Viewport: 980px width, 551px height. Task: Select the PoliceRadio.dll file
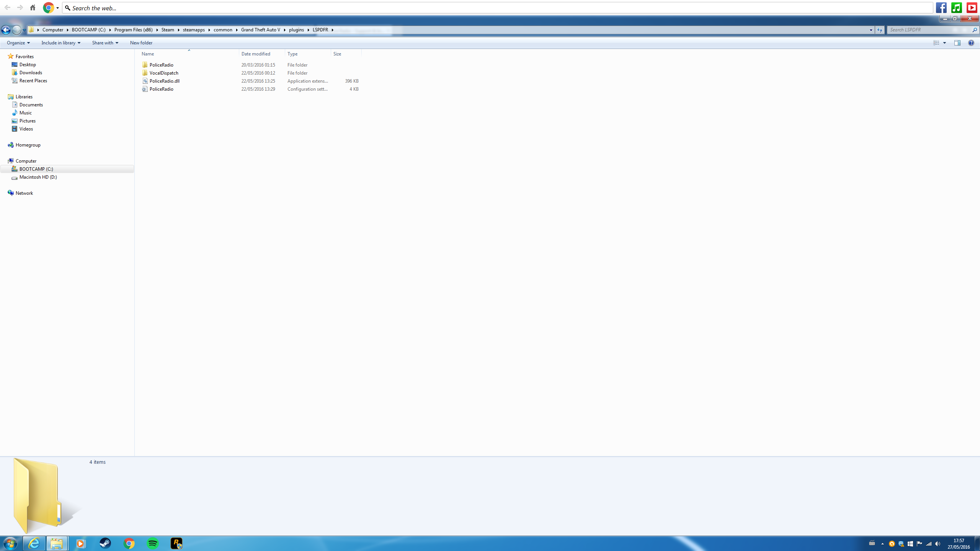point(164,81)
